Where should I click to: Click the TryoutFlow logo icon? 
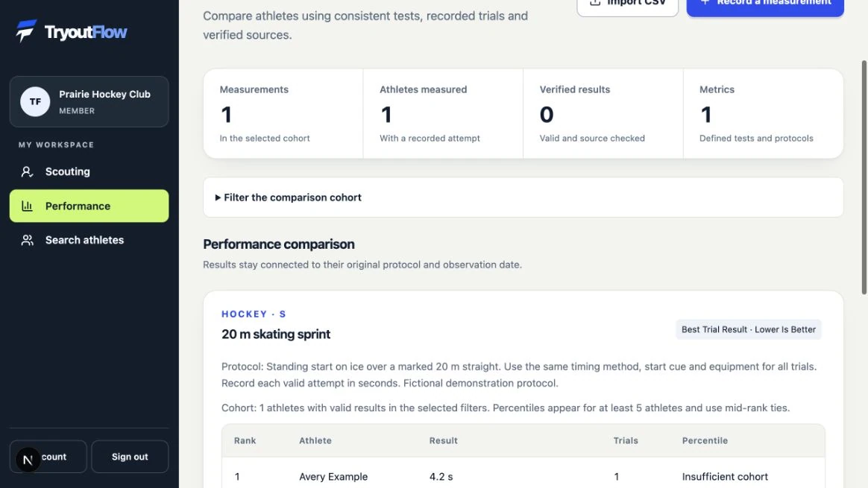26,31
